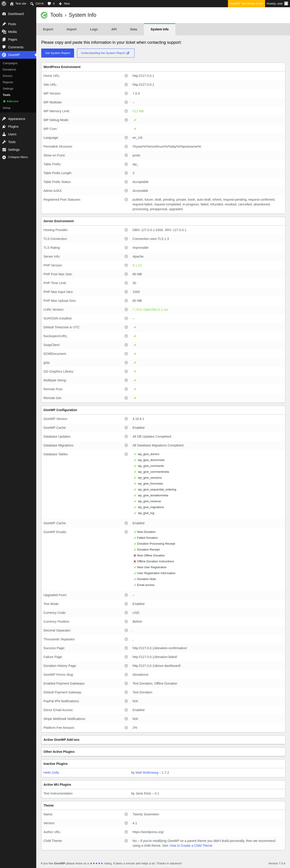Open the Test site home icon
This screenshot has width=290, height=868.
pyautogui.click(x=12, y=4)
